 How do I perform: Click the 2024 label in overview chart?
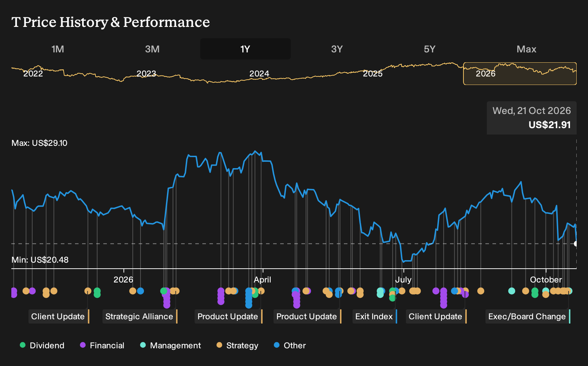[x=259, y=74]
